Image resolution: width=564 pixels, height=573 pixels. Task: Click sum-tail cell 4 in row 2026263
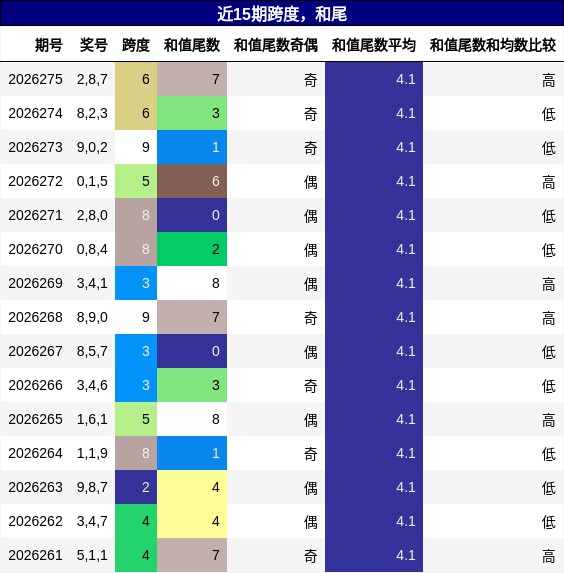[x=192, y=487]
